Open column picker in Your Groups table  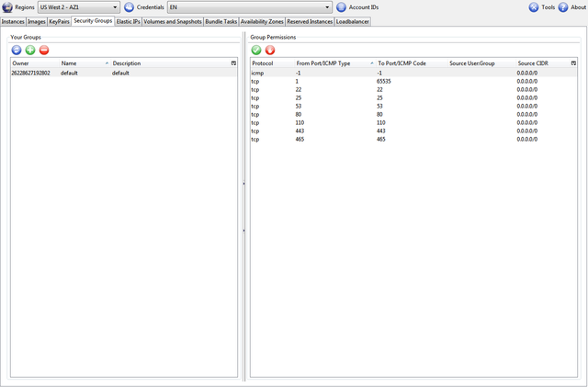tap(233, 63)
